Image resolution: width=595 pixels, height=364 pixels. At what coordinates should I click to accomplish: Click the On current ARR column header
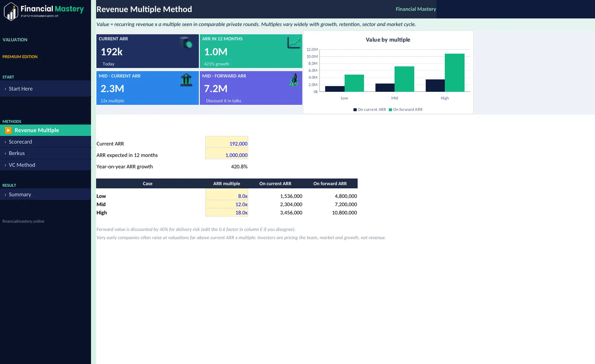pyautogui.click(x=275, y=183)
